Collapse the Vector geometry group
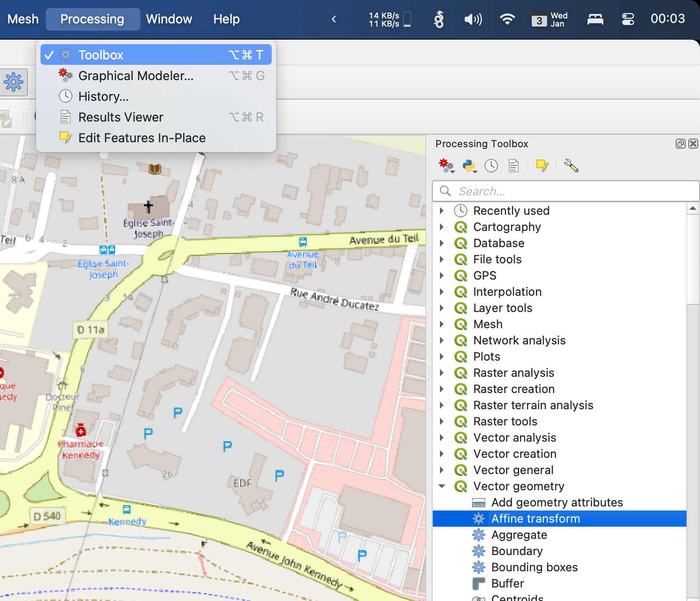The height and width of the screenshot is (601, 700). coord(442,486)
